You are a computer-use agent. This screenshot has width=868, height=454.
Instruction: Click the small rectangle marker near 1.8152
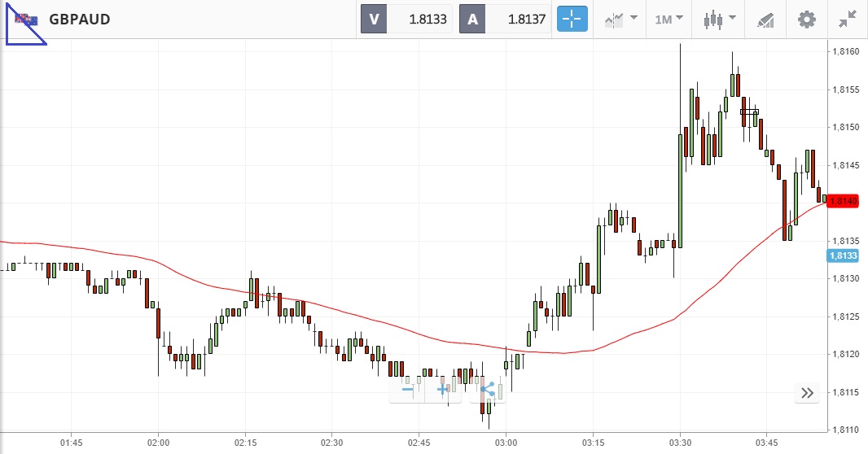click(x=749, y=111)
